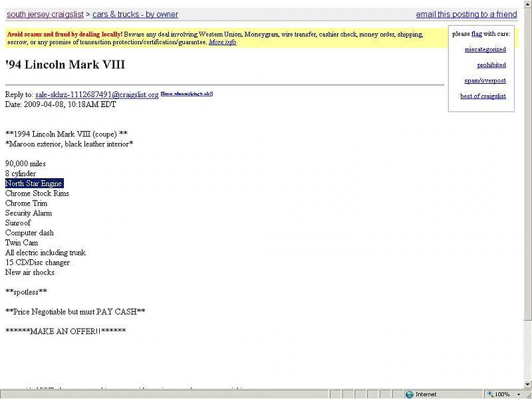Click the flag link in flag box
The width and height of the screenshot is (532, 399).
coord(476,34)
